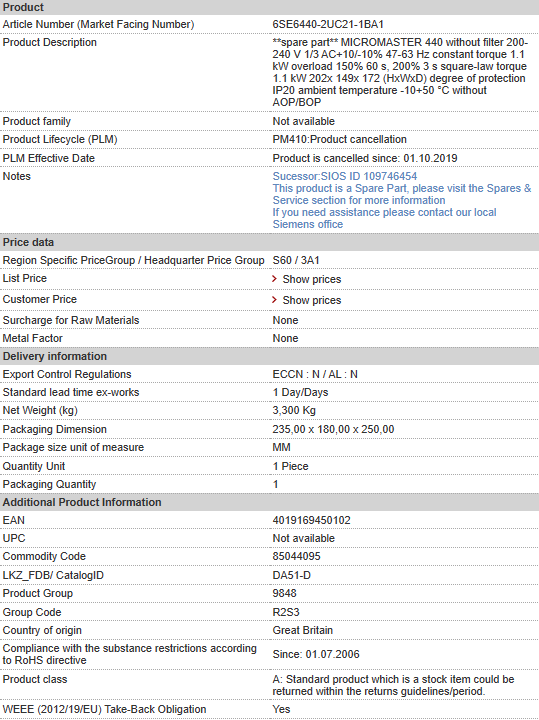
Task: Click the contact local Siemens office note
Action: pos(384,218)
